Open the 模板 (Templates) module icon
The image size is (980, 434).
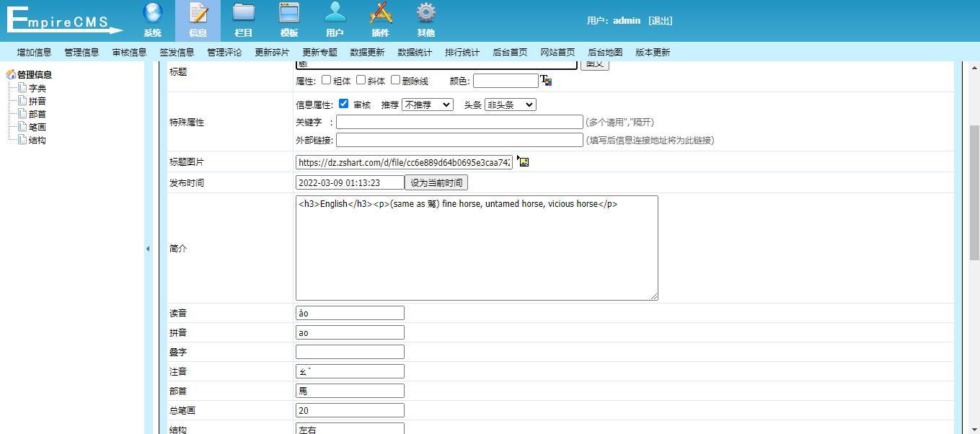point(289,19)
